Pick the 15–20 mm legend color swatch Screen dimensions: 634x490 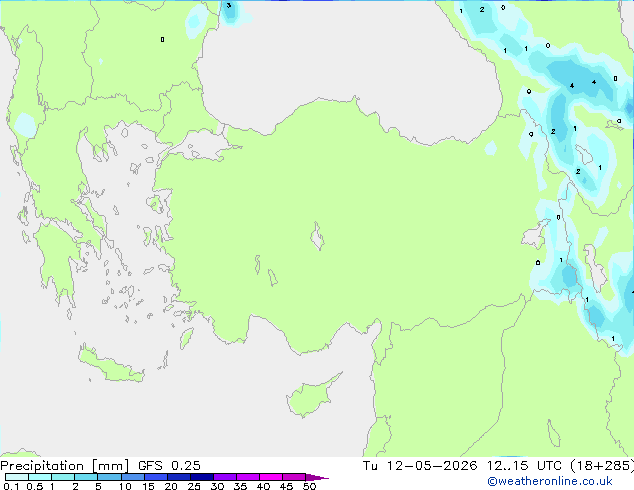point(156,477)
